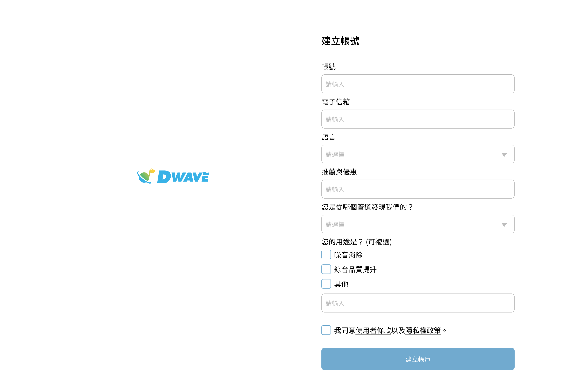
Task: Open the 使用者條款 link
Action: pos(373,331)
